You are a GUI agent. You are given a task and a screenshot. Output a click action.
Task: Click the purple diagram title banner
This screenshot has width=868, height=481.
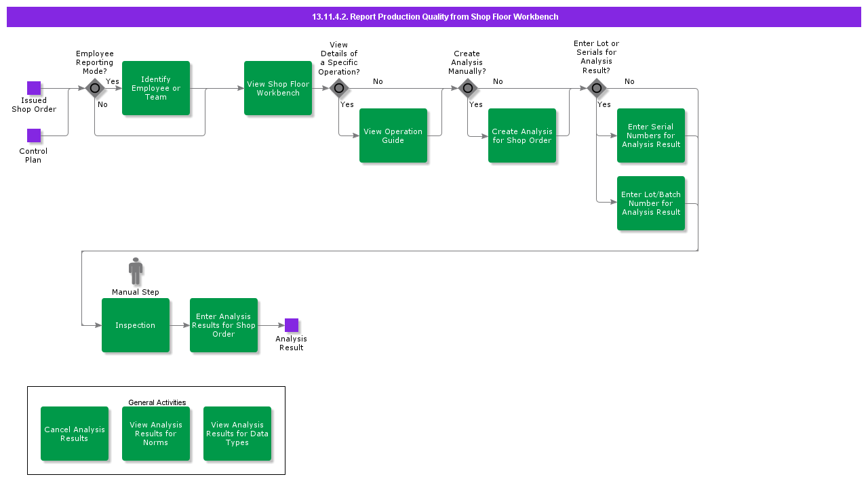pyautogui.click(x=434, y=17)
